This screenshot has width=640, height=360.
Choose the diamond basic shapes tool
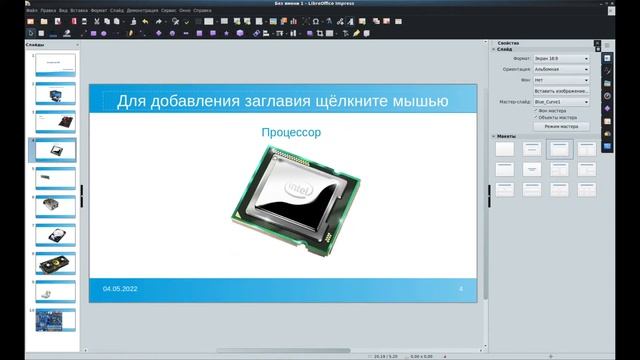(159, 33)
